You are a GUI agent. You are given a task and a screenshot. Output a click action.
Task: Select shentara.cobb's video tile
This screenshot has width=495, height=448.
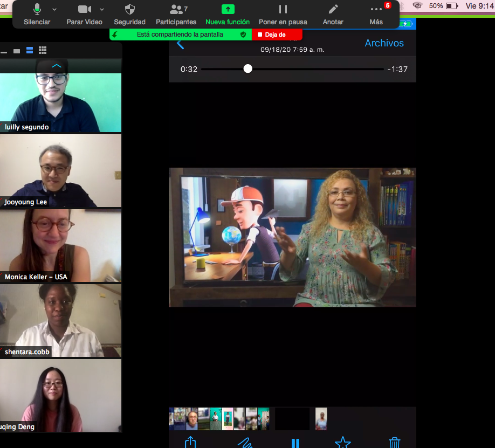(x=60, y=320)
